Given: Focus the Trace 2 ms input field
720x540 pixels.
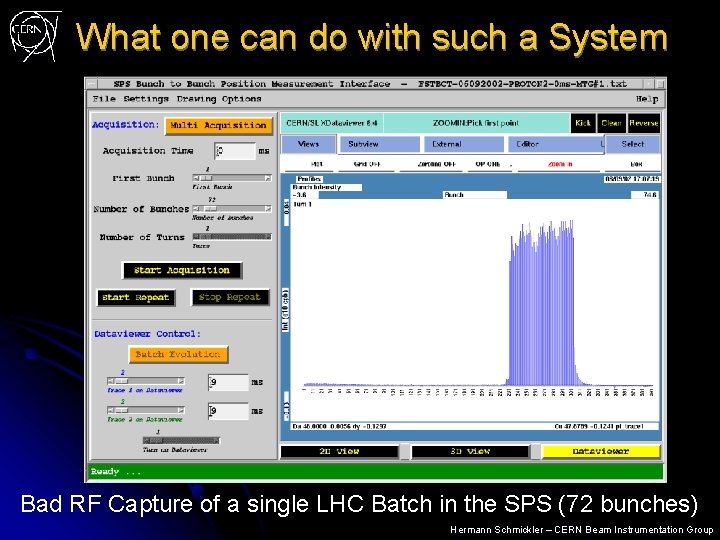Looking at the screenshot, I should tap(228, 411).
